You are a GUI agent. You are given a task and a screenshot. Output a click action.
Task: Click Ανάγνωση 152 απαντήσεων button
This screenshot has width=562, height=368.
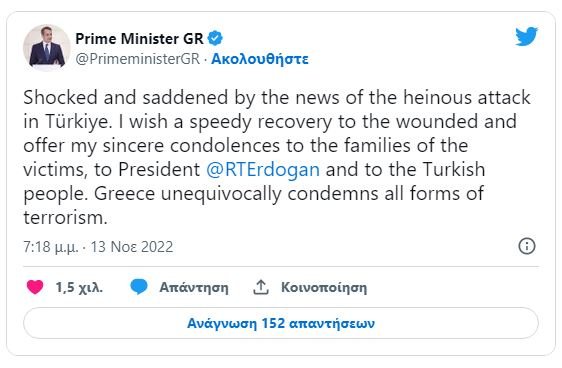click(281, 323)
